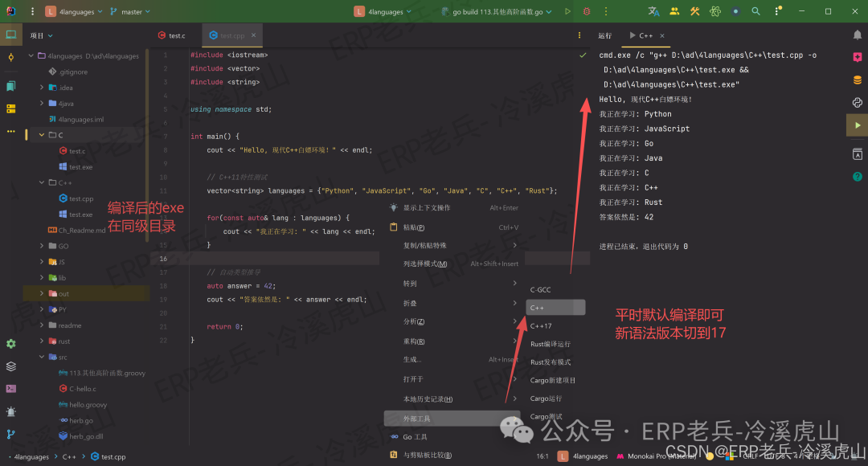Open the help question mark icon in right sidebar

point(857,177)
